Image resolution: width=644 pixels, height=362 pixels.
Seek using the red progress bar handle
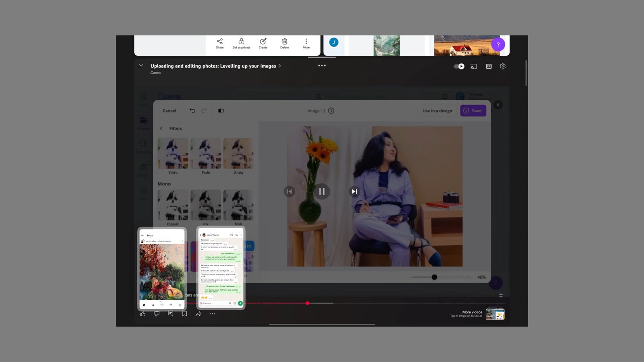(x=308, y=303)
